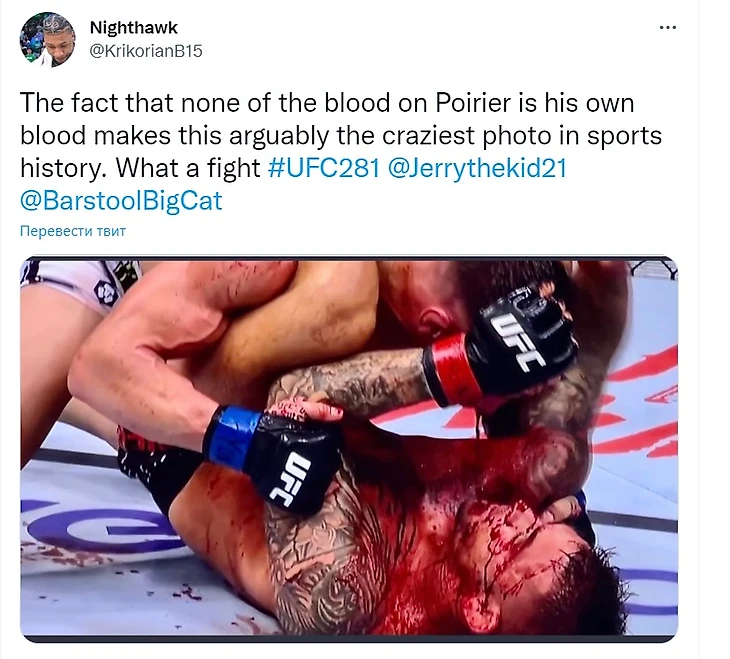Screen dimensions: 730x659
Task: Click the Nighthawk profile avatar
Action: click(47, 40)
